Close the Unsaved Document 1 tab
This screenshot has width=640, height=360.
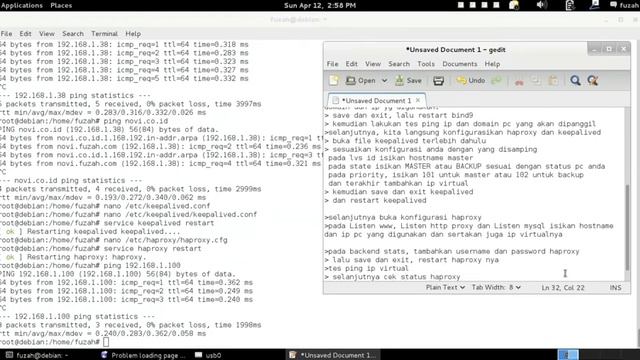418,100
